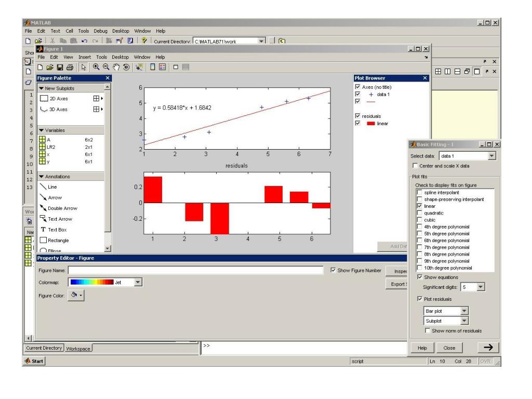Click Help button in Basic Fitting
This screenshot has height=399, width=532.
(x=422, y=348)
